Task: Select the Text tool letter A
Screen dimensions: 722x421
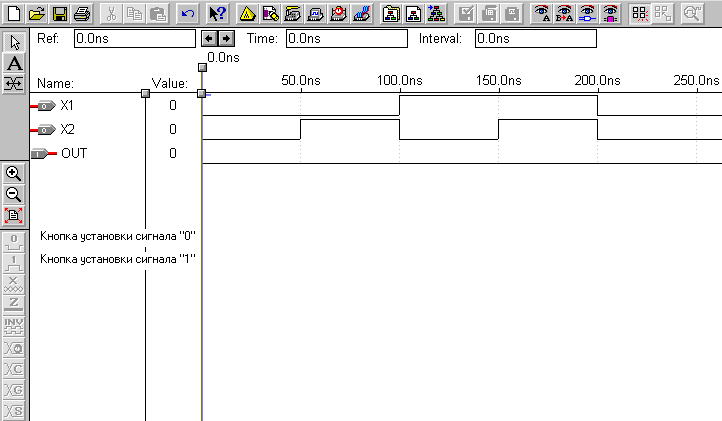Action: click(14, 63)
